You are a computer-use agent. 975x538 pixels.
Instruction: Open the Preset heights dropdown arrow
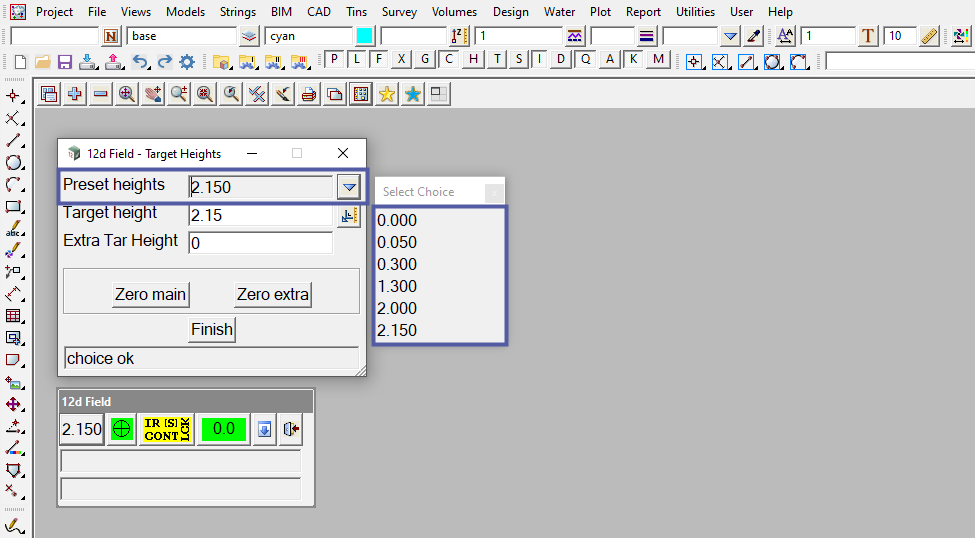[x=347, y=187]
